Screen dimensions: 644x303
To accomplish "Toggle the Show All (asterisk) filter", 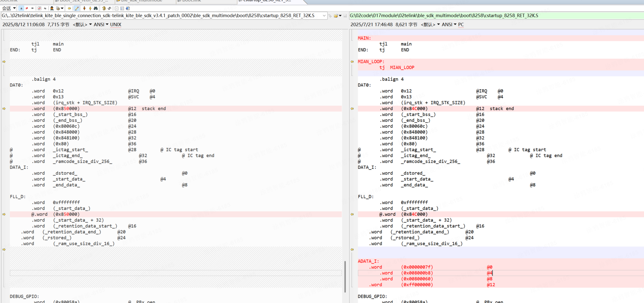I will pyautogui.click(x=21, y=8).
